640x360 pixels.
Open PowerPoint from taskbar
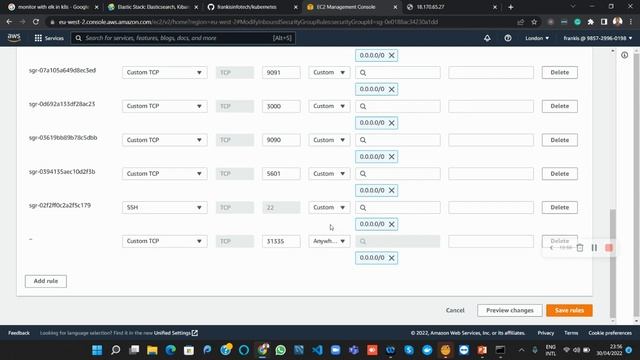coord(482,350)
